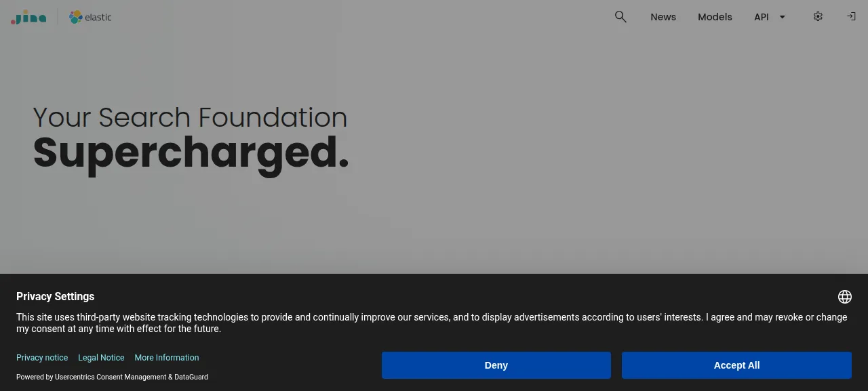
Task: Deny cookie tracking consent
Action: click(x=496, y=365)
